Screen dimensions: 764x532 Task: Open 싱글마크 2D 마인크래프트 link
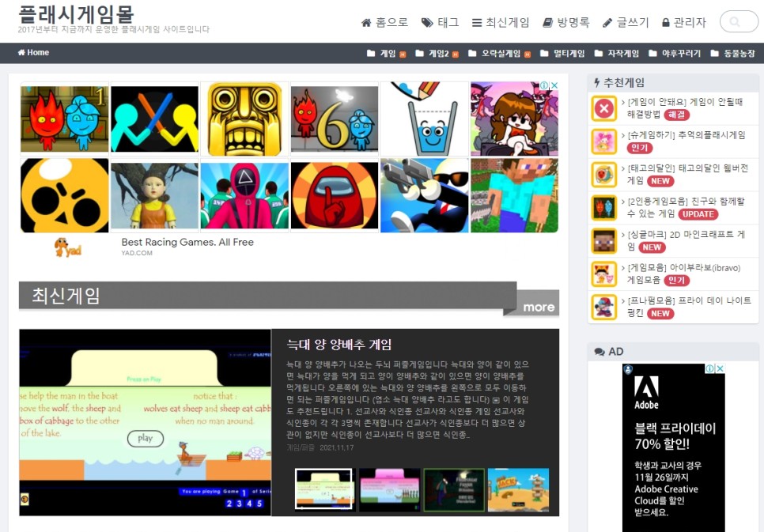coord(686,240)
